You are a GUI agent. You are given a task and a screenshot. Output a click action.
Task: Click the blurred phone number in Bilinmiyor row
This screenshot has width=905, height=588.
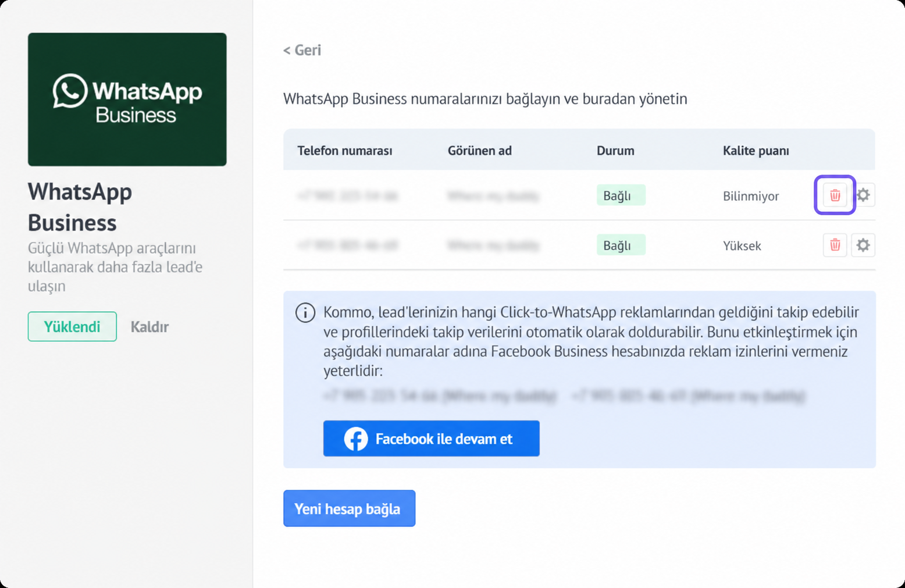[347, 196]
